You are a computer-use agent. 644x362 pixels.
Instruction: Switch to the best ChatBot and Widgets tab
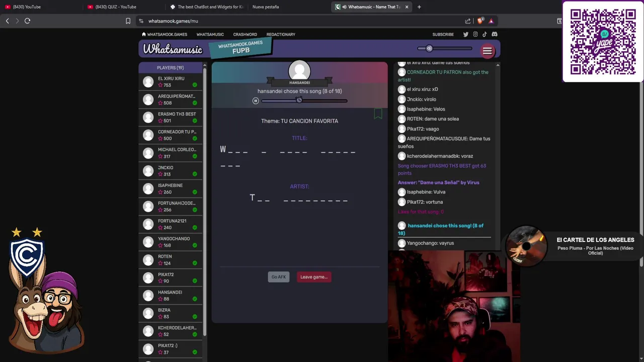(x=206, y=7)
